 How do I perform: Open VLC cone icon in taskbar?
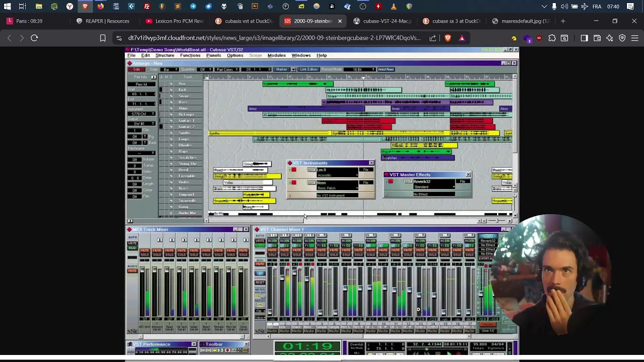click(393, 7)
